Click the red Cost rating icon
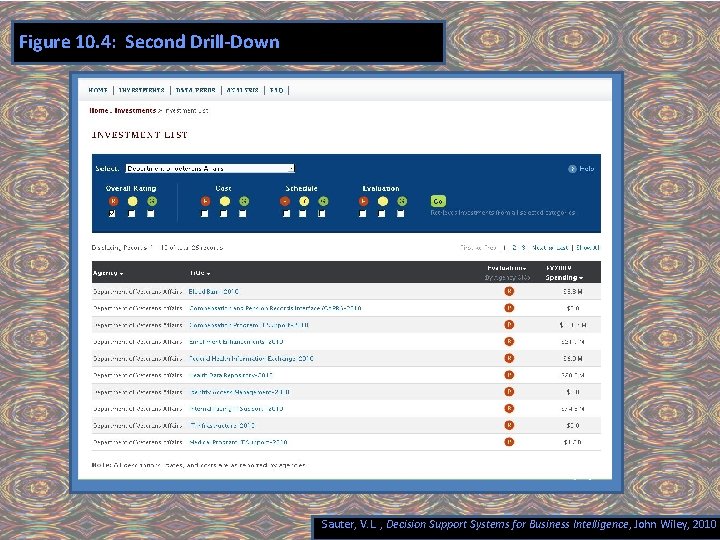The image size is (720, 540). (205, 201)
